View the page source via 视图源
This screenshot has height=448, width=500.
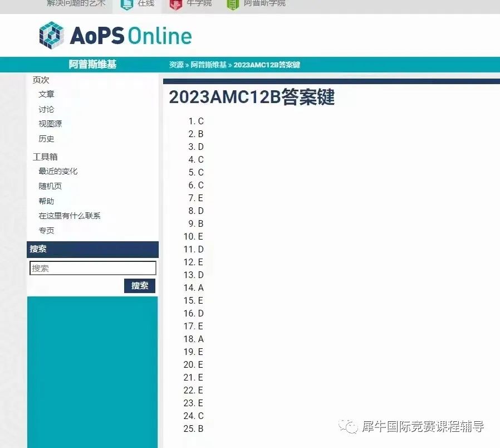pos(50,124)
